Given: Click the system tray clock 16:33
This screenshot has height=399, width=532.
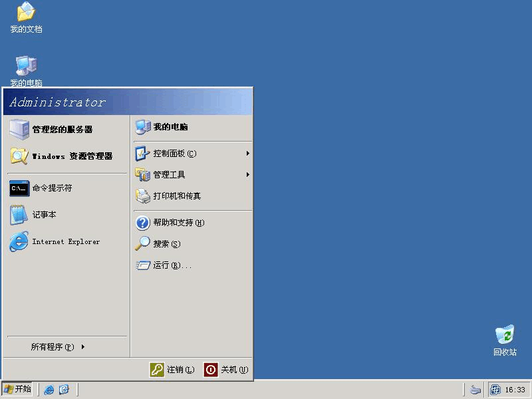Looking at the screenshot, I should click(x=515, y=390).
